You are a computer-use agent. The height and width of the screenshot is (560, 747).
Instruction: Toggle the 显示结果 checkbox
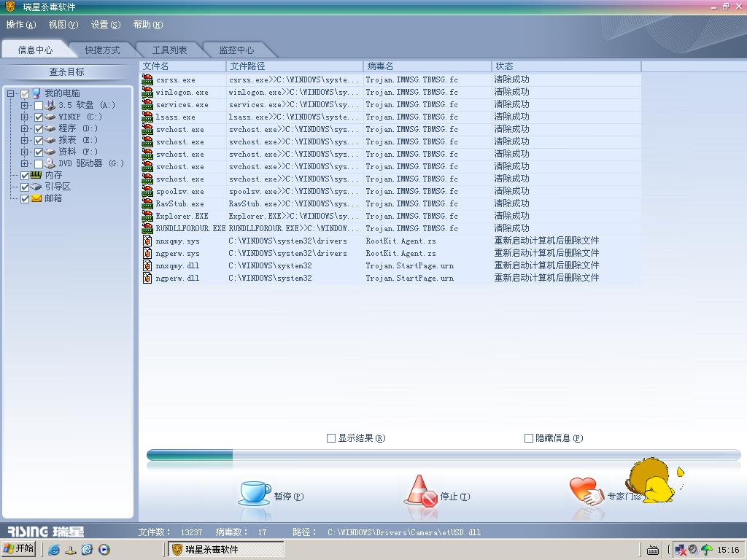(x=331, y=438)
